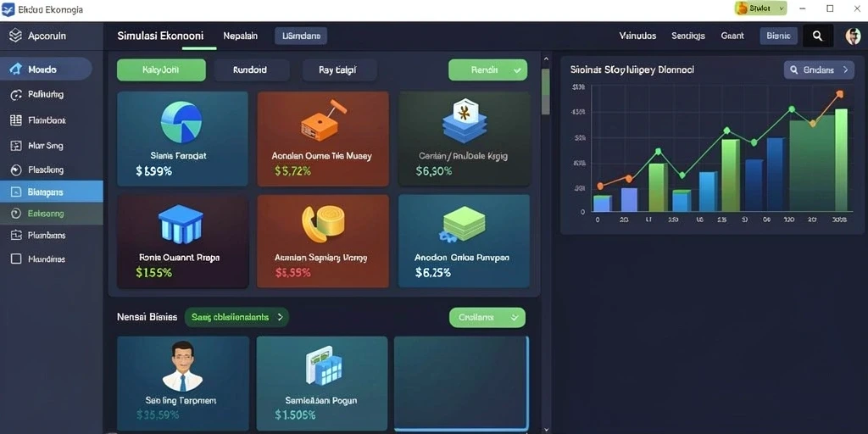
Task: Click the businessman avatar card
Action: pyautogui.click(x=183, y=384)
